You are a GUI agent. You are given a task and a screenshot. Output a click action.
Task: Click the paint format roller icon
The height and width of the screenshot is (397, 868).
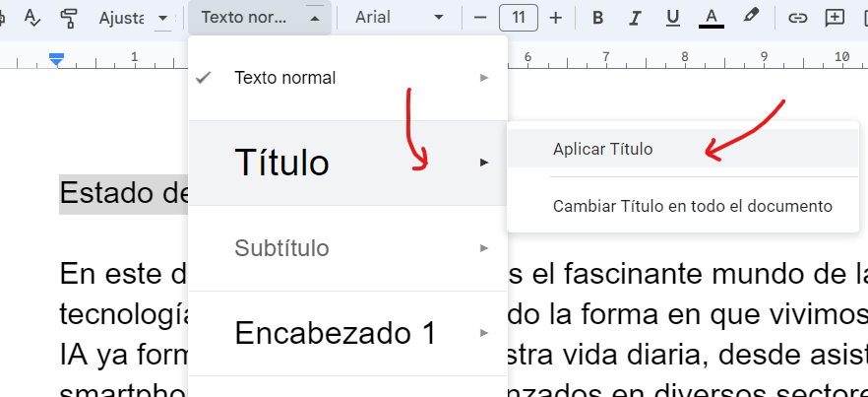68,18
